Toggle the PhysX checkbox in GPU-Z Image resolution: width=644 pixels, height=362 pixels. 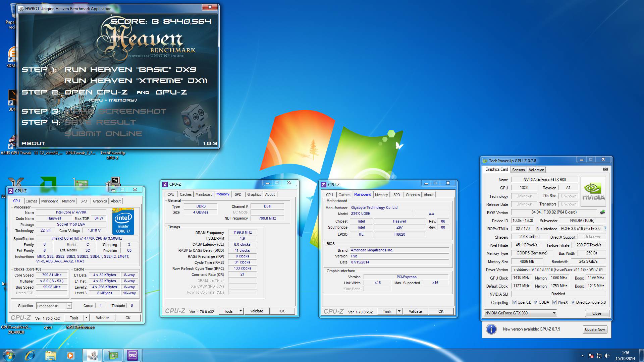(554, 302)
